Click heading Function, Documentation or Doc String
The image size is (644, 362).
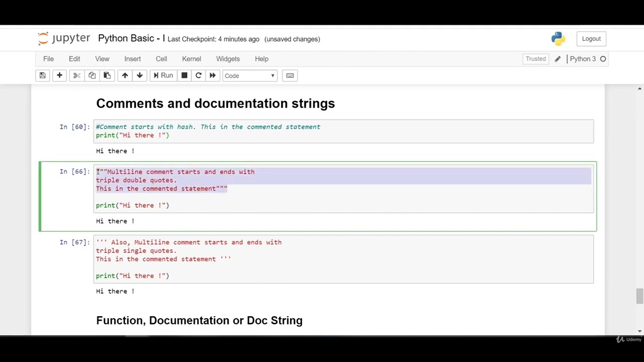pyautogui.click(x=199, y=321)
